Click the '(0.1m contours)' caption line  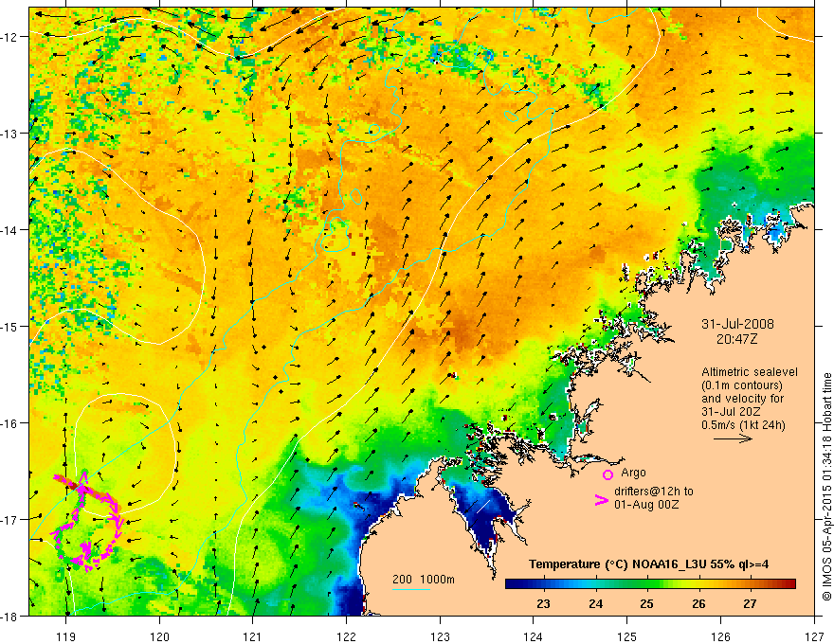[742, 385]
